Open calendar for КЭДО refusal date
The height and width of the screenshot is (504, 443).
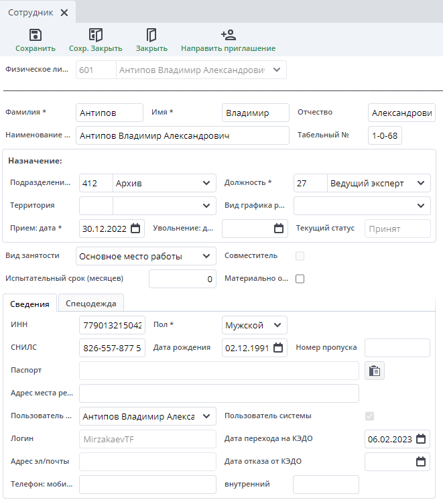pyautogui.click(x=421, y=462)
